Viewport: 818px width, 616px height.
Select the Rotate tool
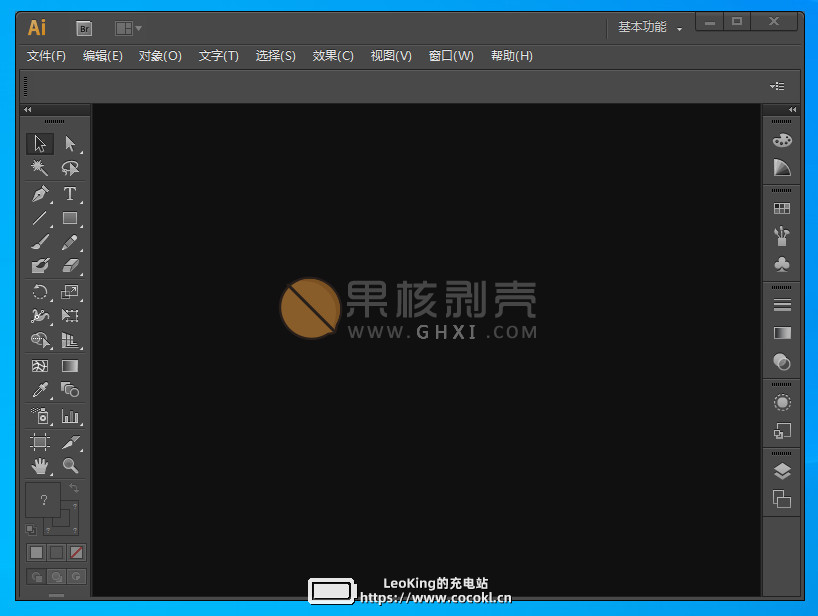40,292
